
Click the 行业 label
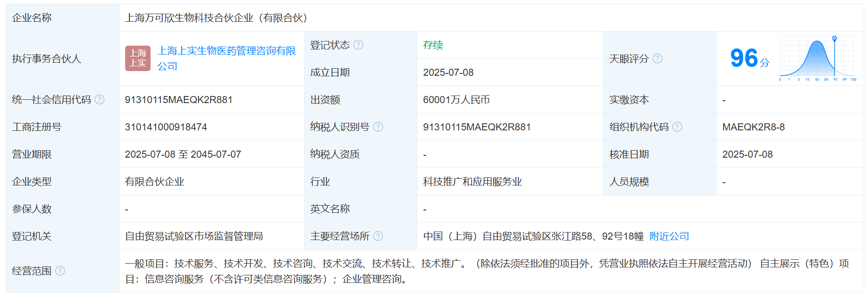coord(320,182)
